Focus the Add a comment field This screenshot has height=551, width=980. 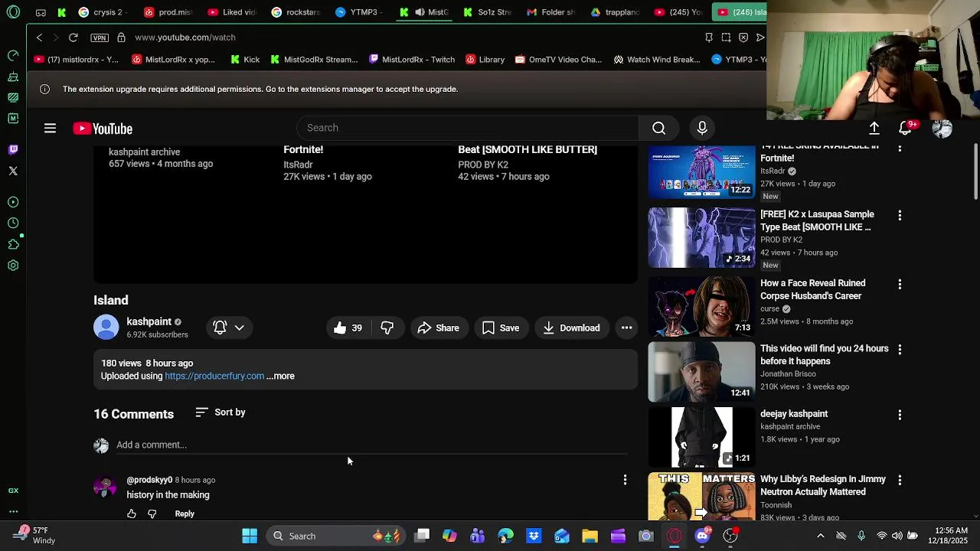pos(371,445)
